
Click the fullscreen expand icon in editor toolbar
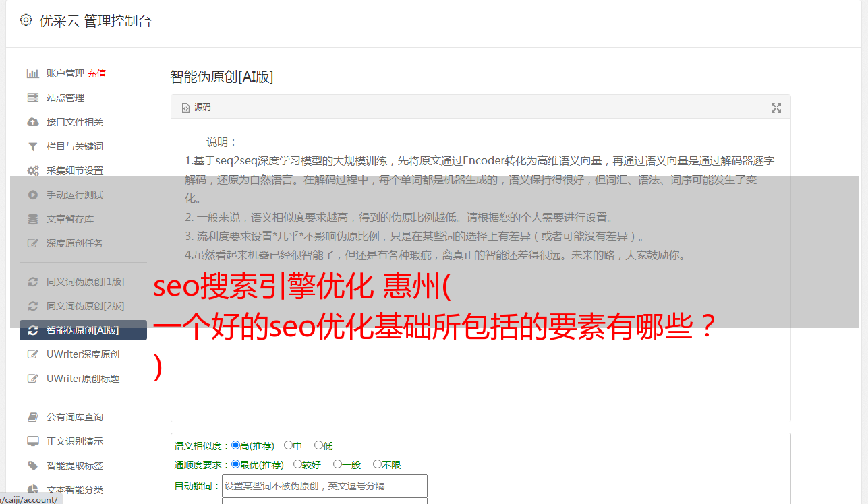click(776, 108)
